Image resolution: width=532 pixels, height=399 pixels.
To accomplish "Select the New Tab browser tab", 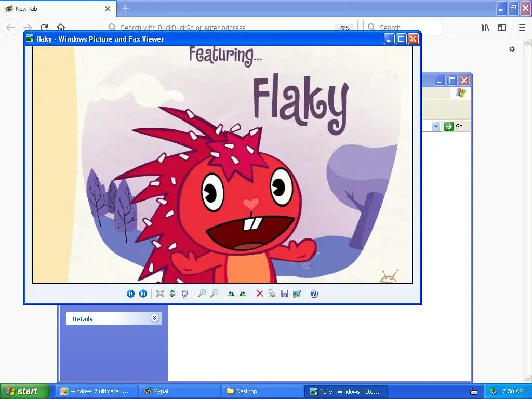I will tap(58, 9).
